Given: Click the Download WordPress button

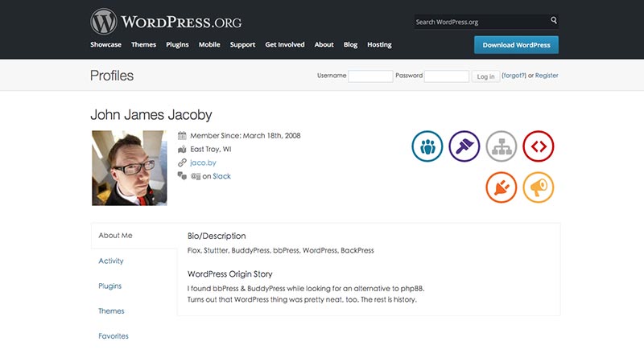Looking at the screenshot, I should (516, 45).
